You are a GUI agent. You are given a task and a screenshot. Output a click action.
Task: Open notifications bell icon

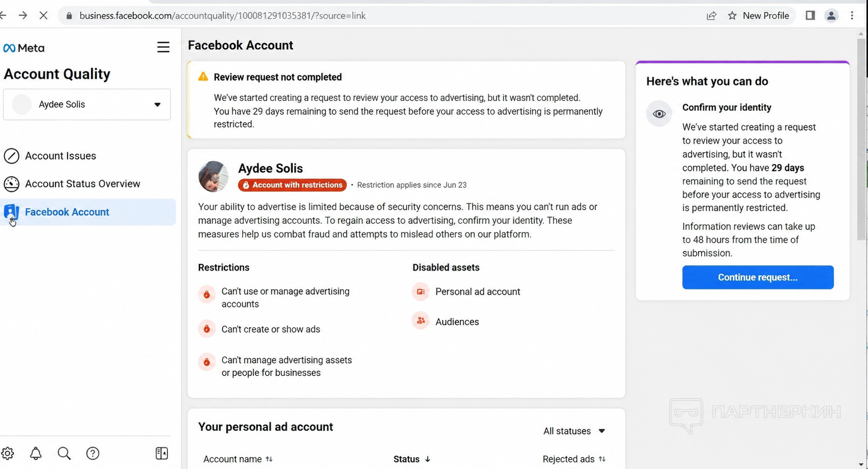[36, 453]
